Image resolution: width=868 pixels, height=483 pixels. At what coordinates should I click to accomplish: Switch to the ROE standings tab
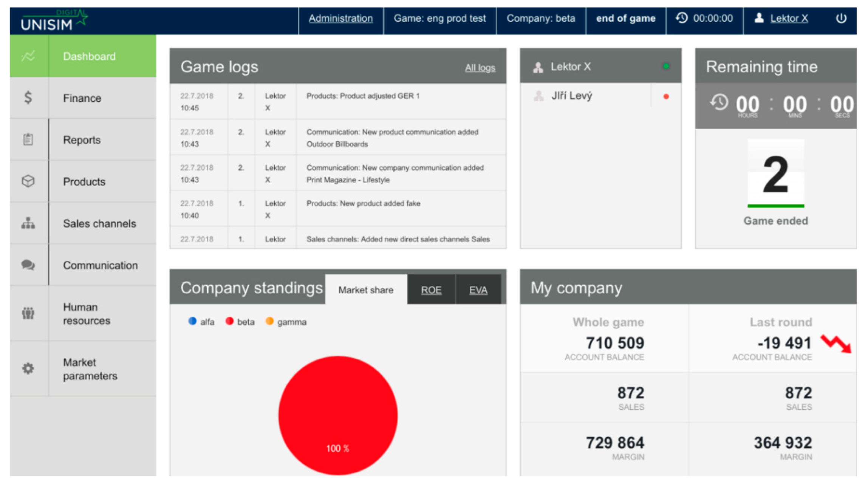(431, 290)
